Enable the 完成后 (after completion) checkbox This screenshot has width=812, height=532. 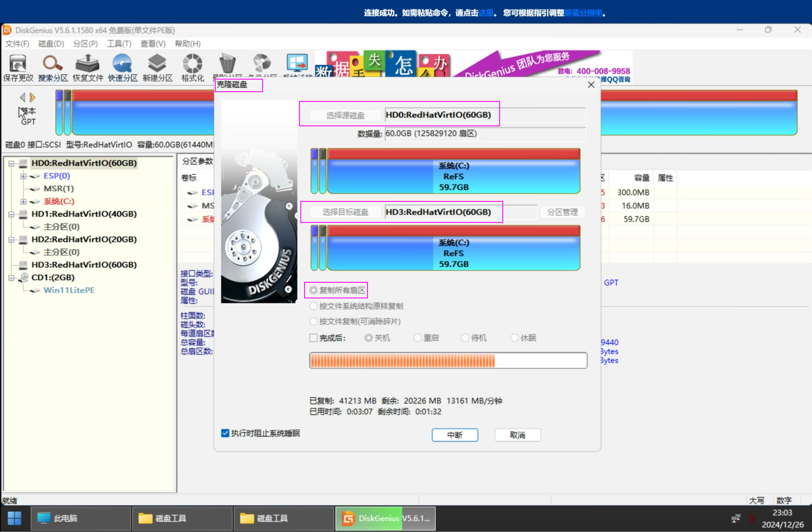click(313, 338)
